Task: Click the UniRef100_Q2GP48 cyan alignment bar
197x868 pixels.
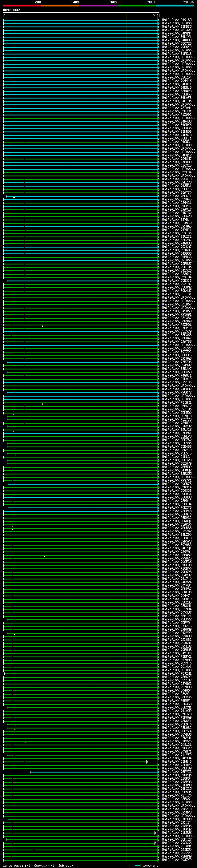Action: point(81,511)
